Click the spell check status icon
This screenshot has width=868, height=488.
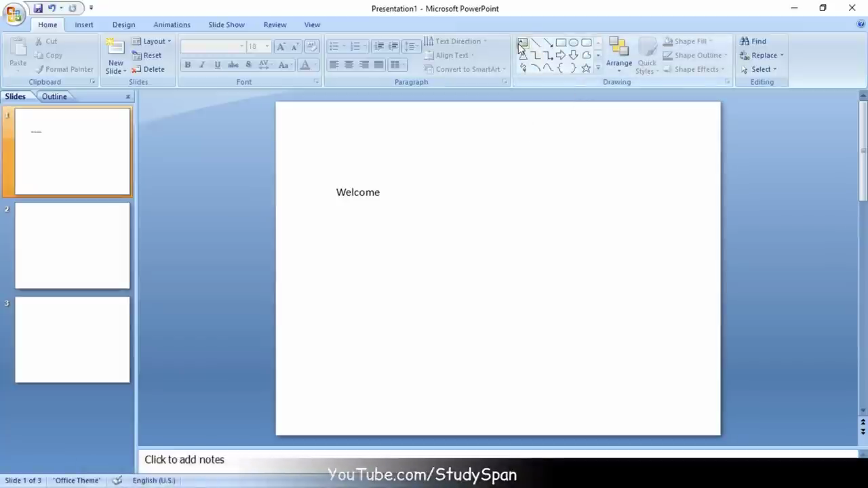117,481
